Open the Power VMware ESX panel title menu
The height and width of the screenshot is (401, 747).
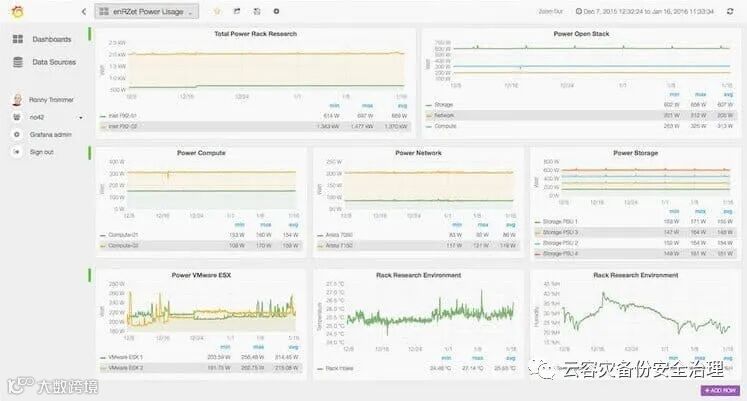pos(201,275)
